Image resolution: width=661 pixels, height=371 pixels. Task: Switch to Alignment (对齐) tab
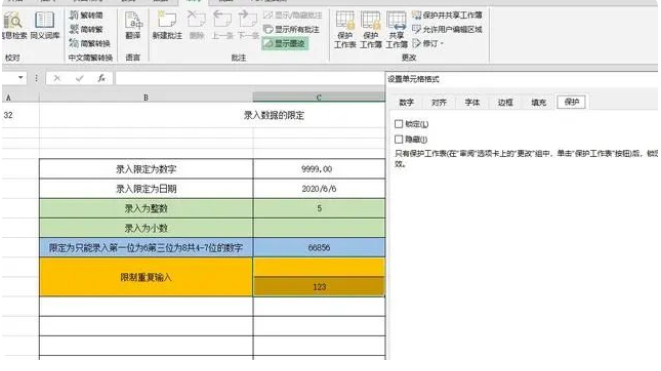click(439, 102)
